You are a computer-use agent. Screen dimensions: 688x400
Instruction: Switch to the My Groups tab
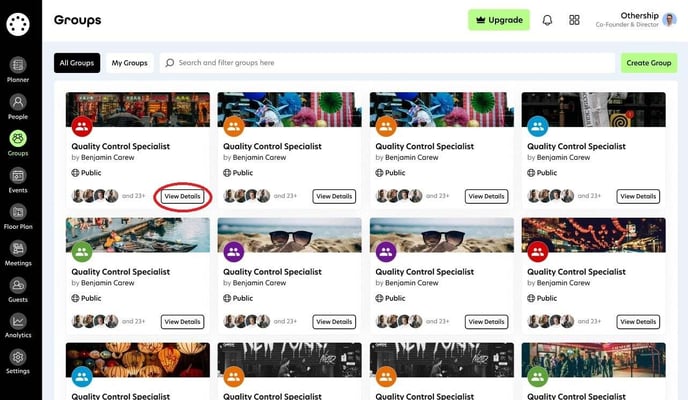tap(129, 63)
